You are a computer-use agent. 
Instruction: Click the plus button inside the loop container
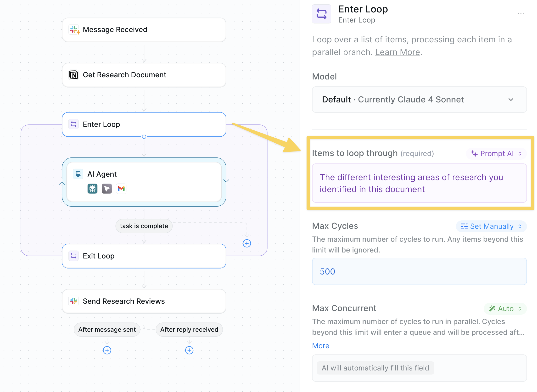(247, 243)
